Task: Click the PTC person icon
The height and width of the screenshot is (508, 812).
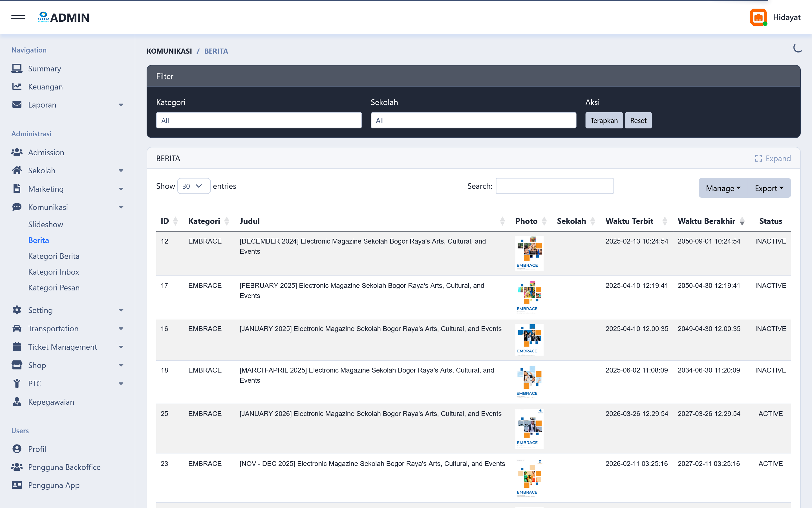Action: [17, 383]
